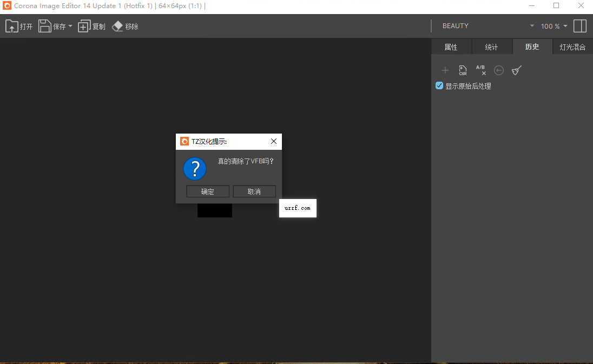
Task: Open the 灯光混合 tab
Action: [x=572, y=47]
